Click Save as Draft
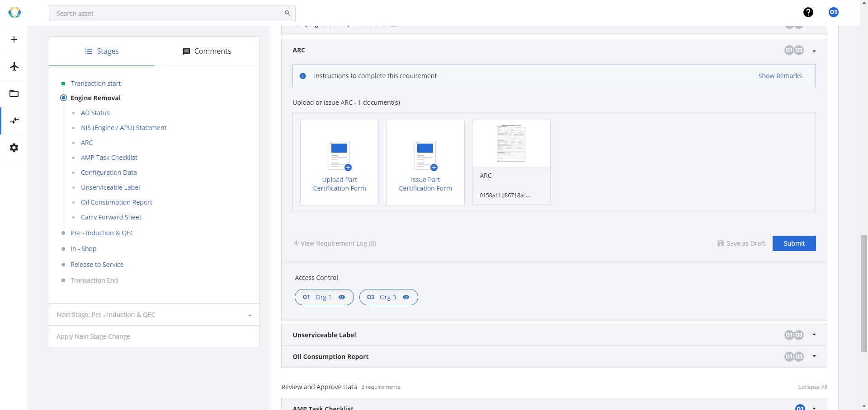Screen dimensions: 868x410 click(x=741, y=243)
